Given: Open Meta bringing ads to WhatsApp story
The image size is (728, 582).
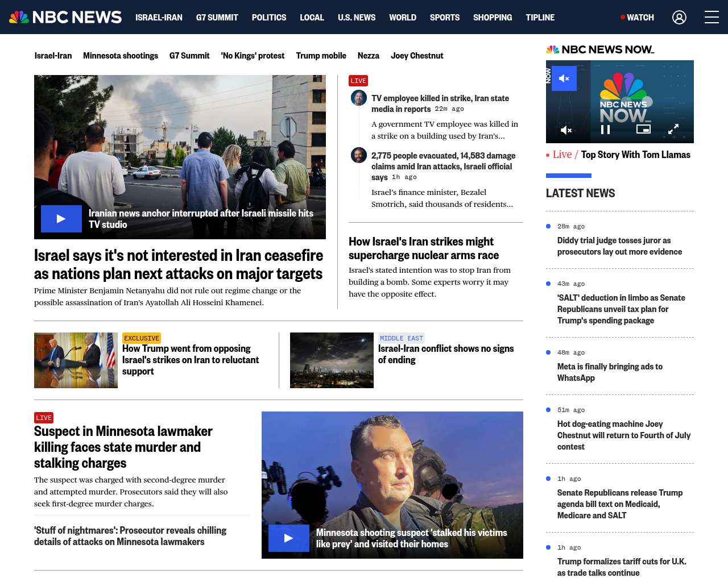Looking at the screenshot, I should click(610, 372).
